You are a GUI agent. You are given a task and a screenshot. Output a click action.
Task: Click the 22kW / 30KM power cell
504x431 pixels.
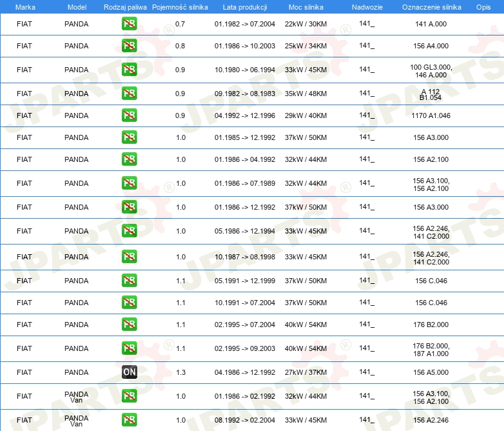tap(305, 24)
